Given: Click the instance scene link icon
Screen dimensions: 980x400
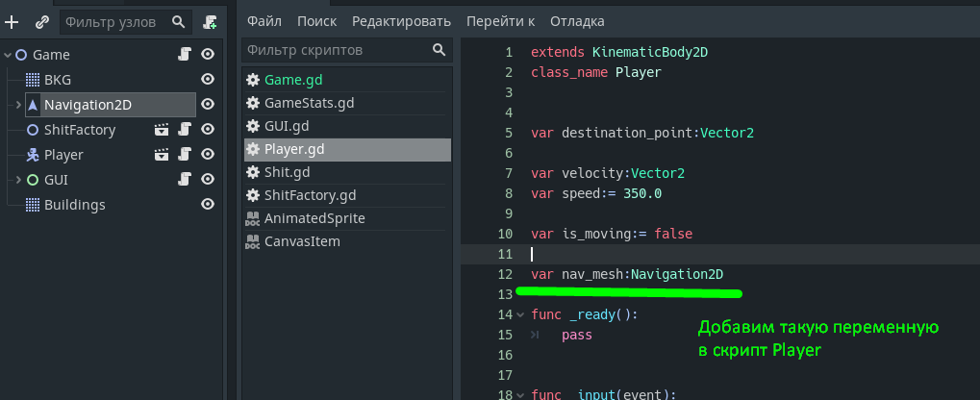Looking at the screenshot, I should [41, 21].
